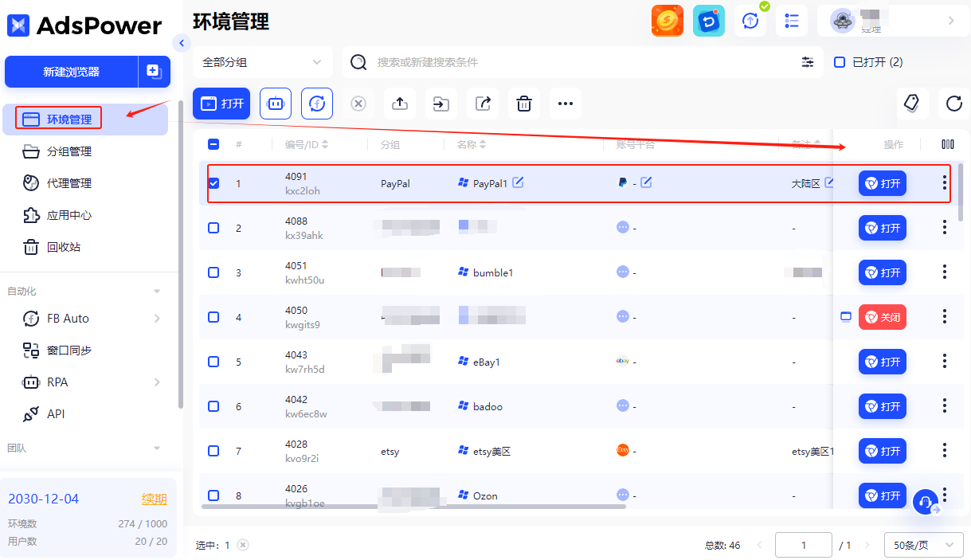
Task: Click the 新建浏览器 button
Action: coord(72,71)
